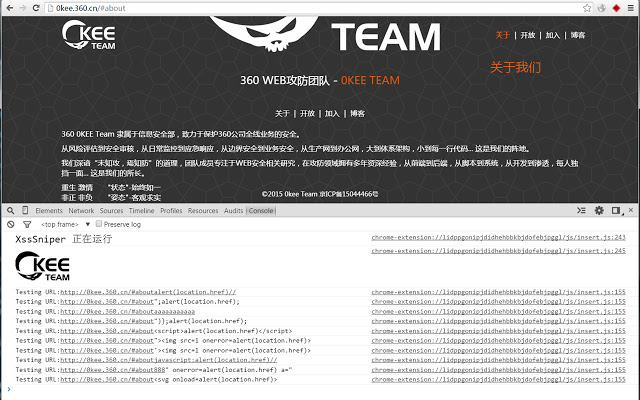Click the 0KEE TEAM logo in page header
The height and width of the screenshot is (400, 640).
click(89, 35)
